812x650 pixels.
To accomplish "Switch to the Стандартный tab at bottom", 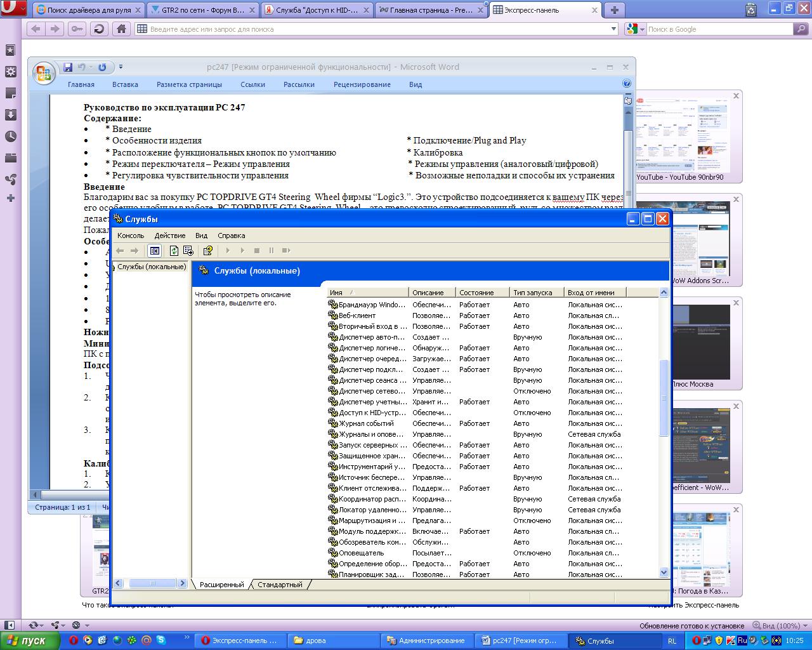I will point(280,585).
